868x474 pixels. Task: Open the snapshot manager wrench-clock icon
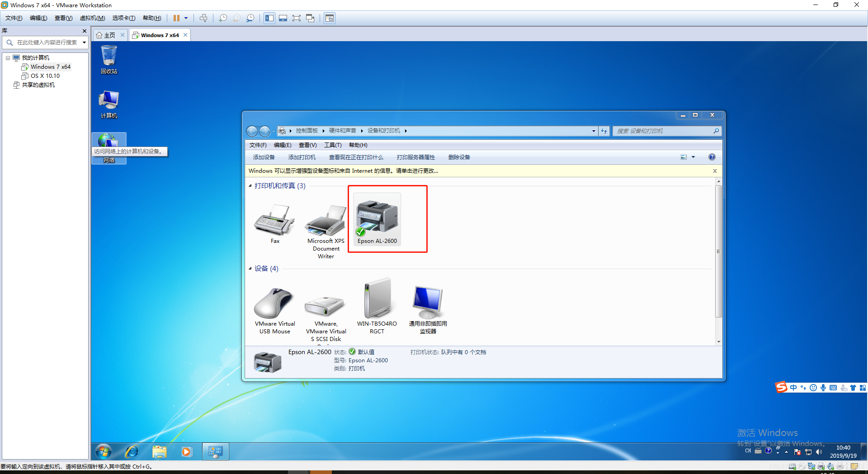point(250,18)
